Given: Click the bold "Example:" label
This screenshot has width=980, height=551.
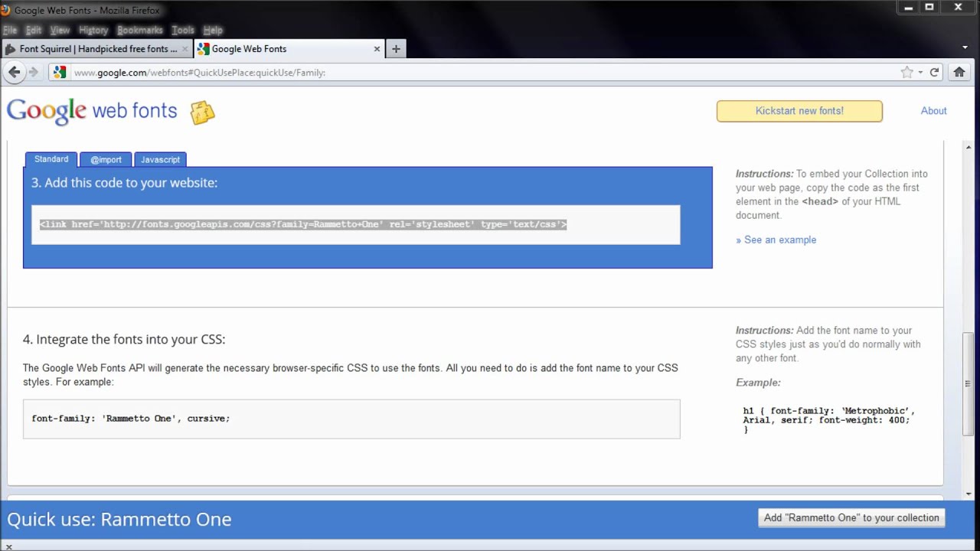Looking at the screenshot, I should point(758,383).
